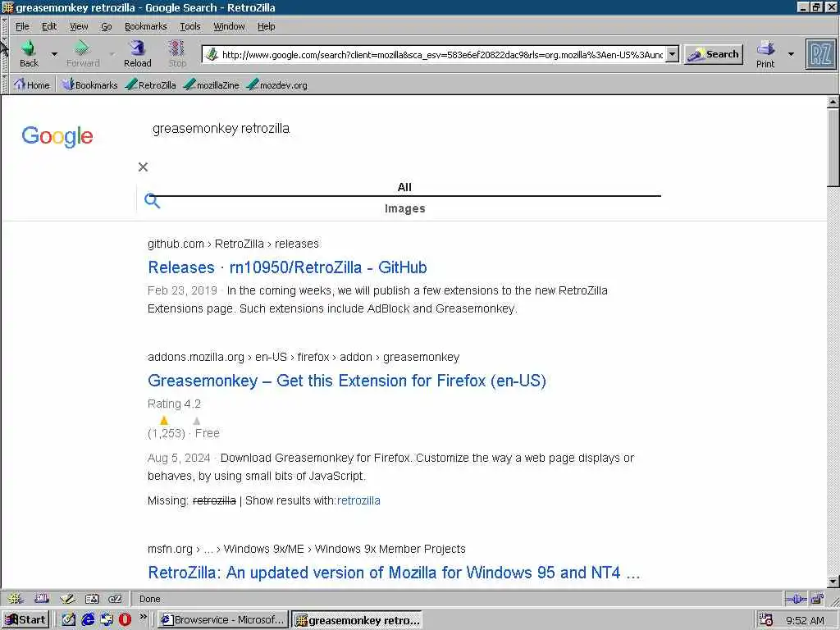Open the Tools menu
The height and width of the screenshot is (630, 840).
[190, 26]
